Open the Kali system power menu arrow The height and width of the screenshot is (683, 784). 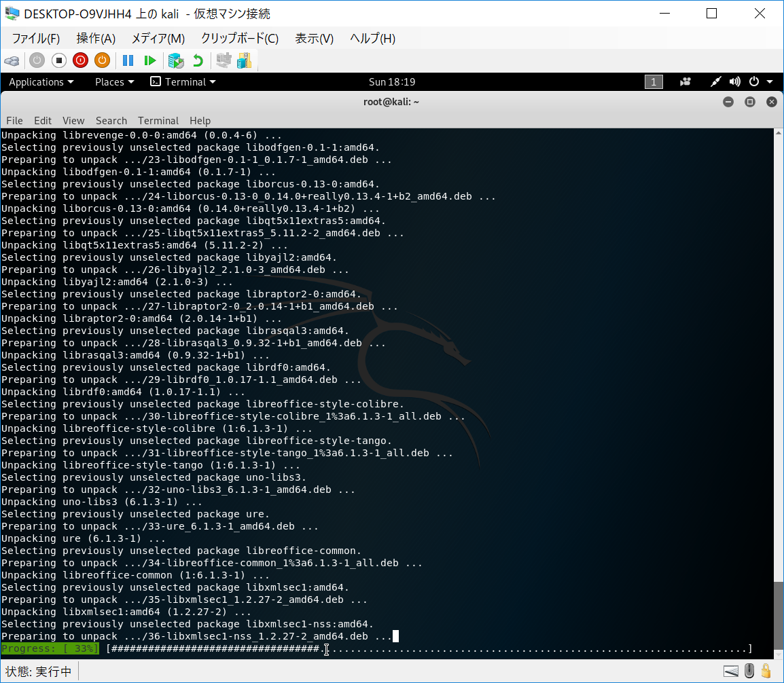[770, 82]
